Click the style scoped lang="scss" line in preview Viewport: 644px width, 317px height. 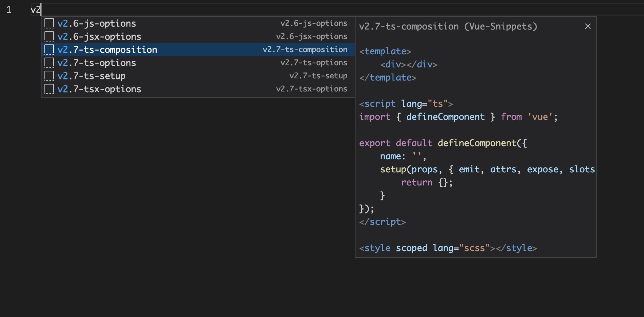448,248
